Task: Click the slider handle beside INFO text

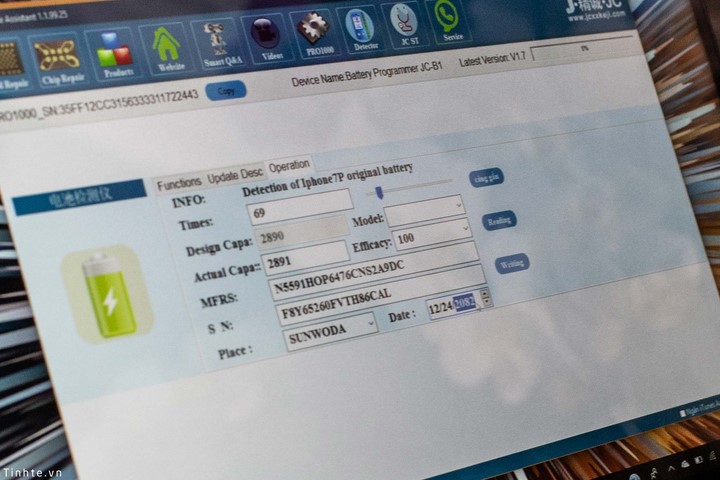Action: pos(379,193)
